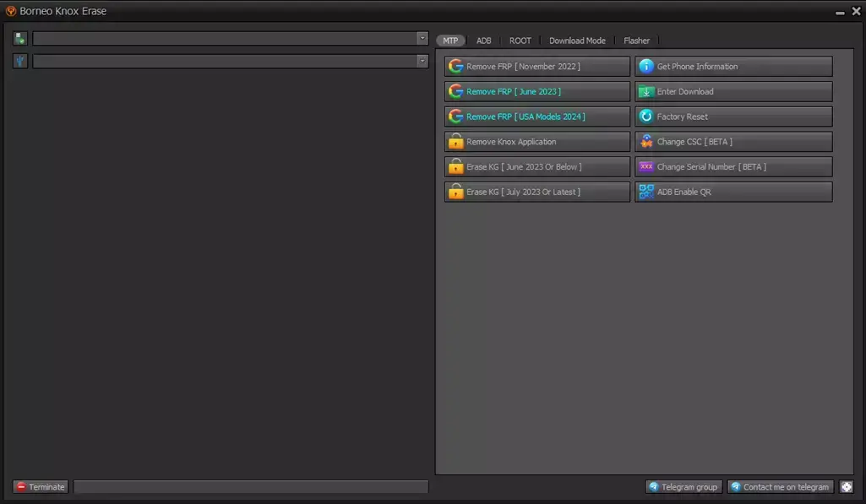
Task: Click the purple XXX icon for Change Serial Number
Action: (646, 166)
